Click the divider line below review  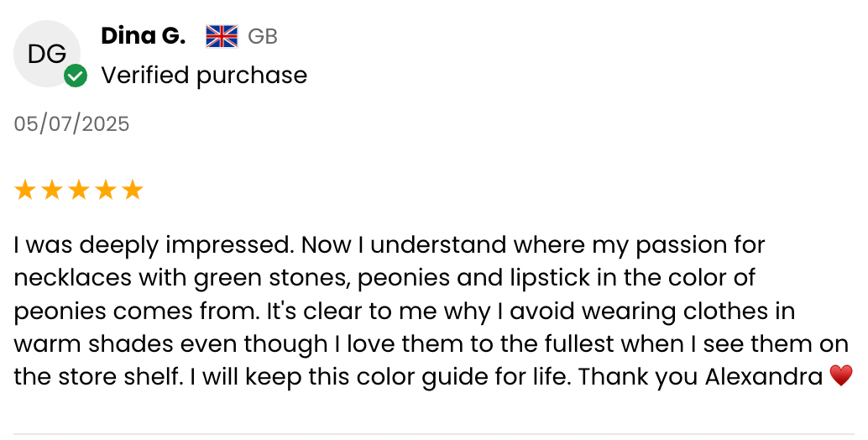(434, 434)
